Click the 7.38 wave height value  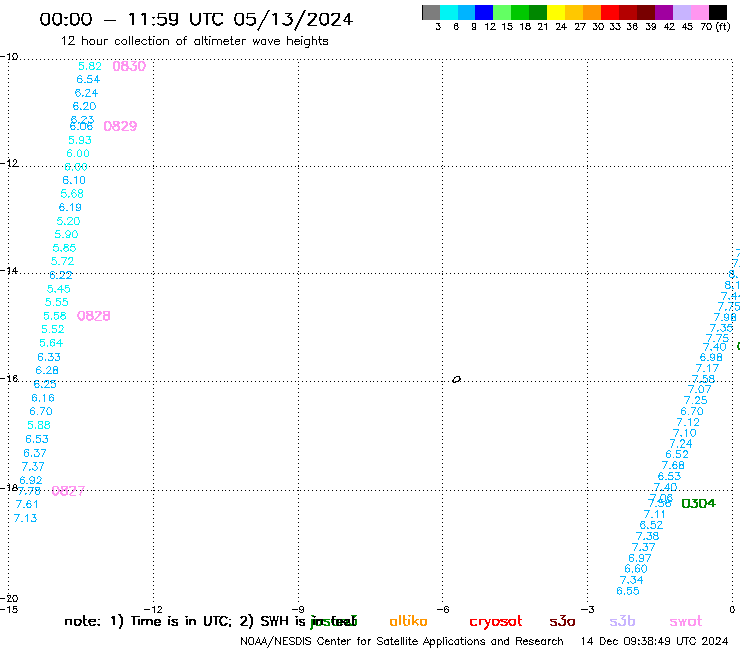point(647,536)
